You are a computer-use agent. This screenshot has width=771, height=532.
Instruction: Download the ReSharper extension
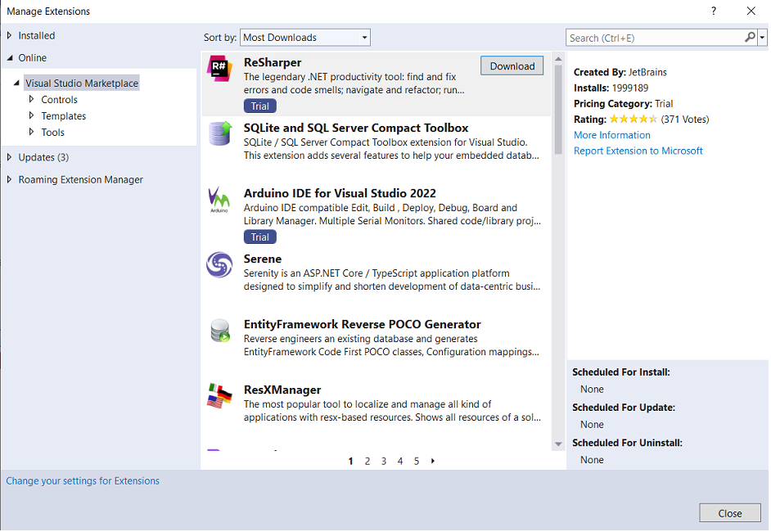(x=512, y=66)
